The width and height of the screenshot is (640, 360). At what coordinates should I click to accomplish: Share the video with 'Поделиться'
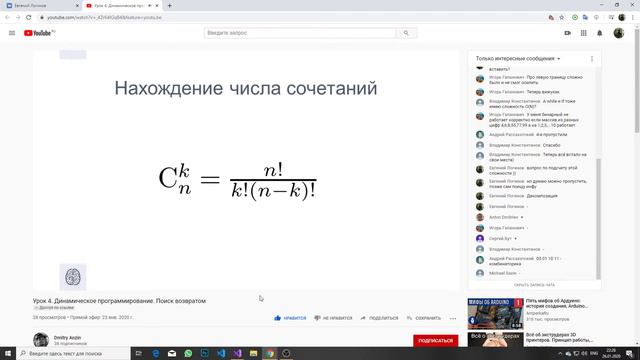[379, 318]
